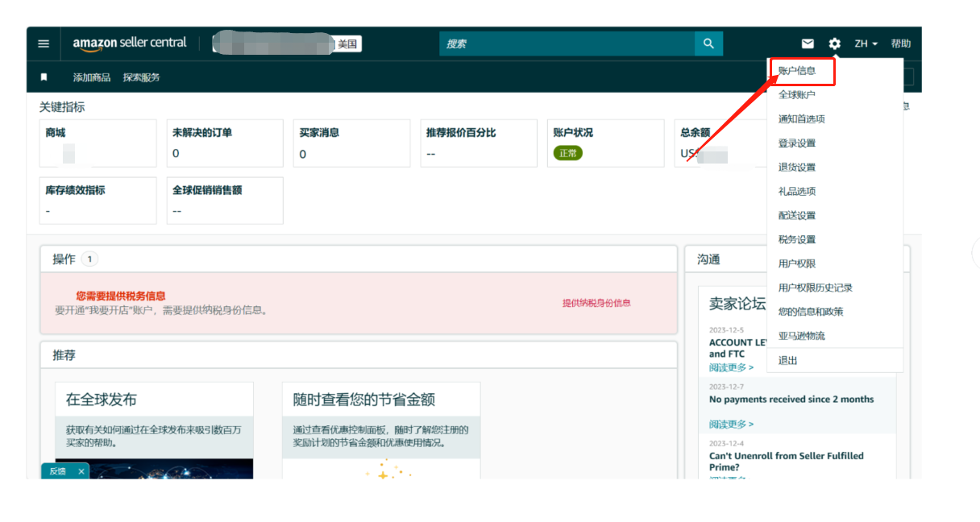Click the 关键指标 section title
The height and width of the screenshot is (522, 980).
point(62,107)
